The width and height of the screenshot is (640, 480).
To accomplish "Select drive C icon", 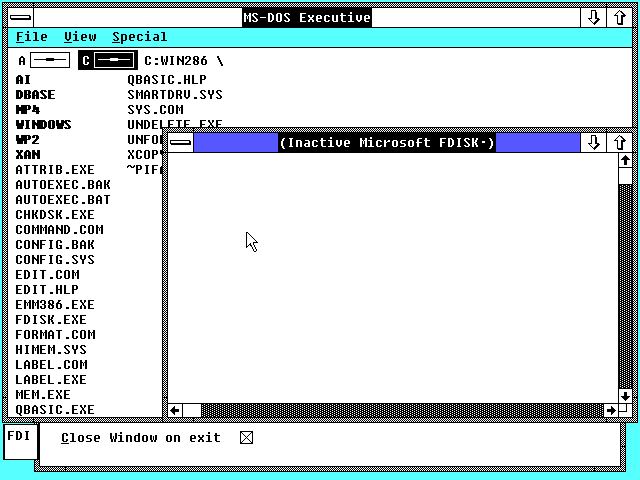I will pos(108,60).
